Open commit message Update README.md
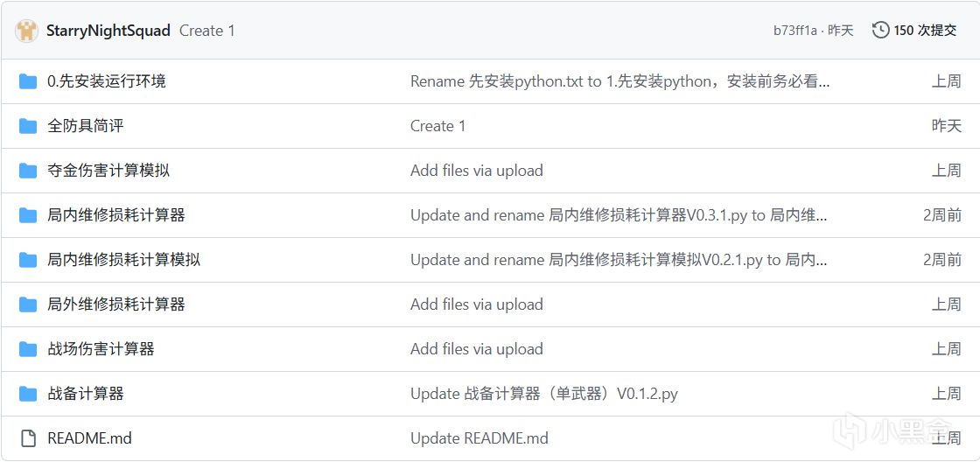 pyautogui.click(x=479, y=438)
